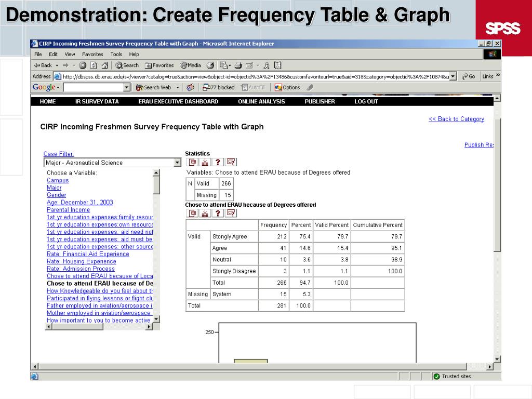Open ERAU EXECUTIVE DASHBOARD navigation item
532x399 pixels.
pos(178,101)
